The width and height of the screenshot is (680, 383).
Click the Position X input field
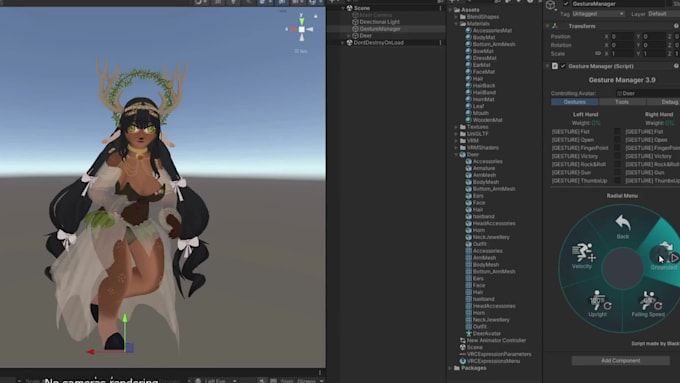tap(622, 36)
